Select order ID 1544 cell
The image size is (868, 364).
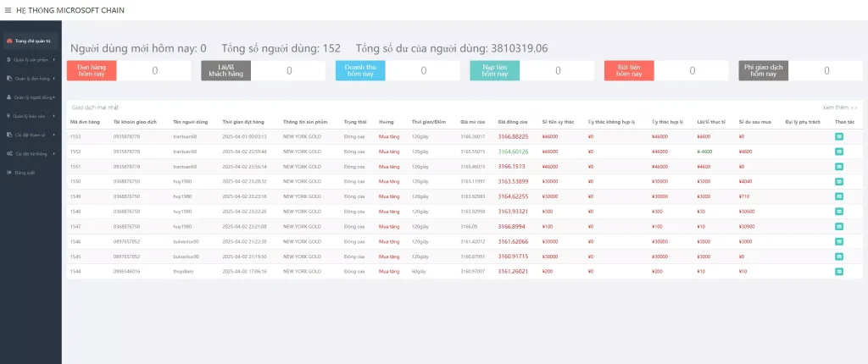click(75, 272)
